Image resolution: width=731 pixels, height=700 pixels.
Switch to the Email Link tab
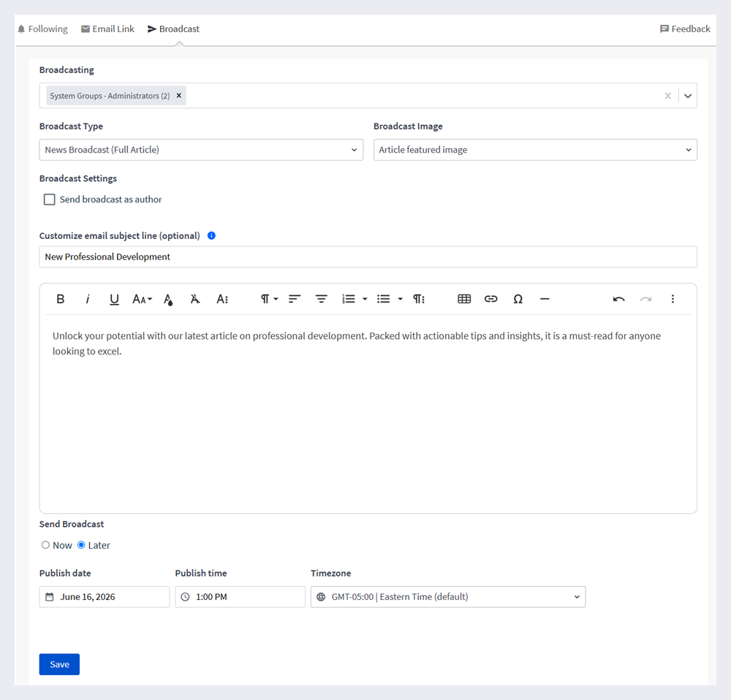pyautogui.click(x=107, y=29)
